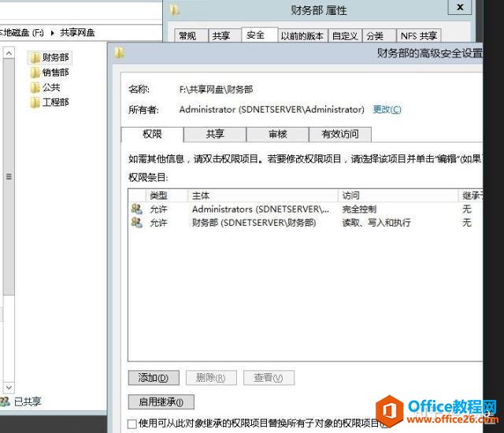Open the 以前的版本 tab

[x=302, y=35]
